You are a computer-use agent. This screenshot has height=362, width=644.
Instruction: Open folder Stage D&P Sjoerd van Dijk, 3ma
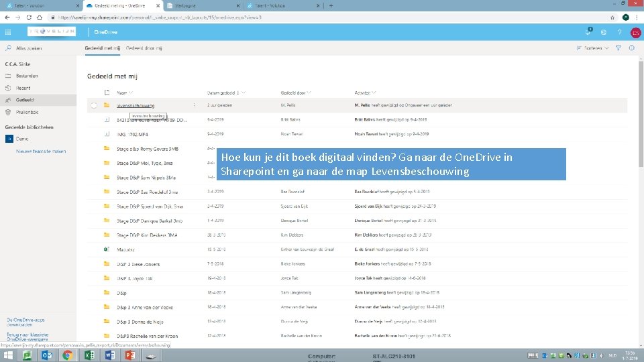150,206
